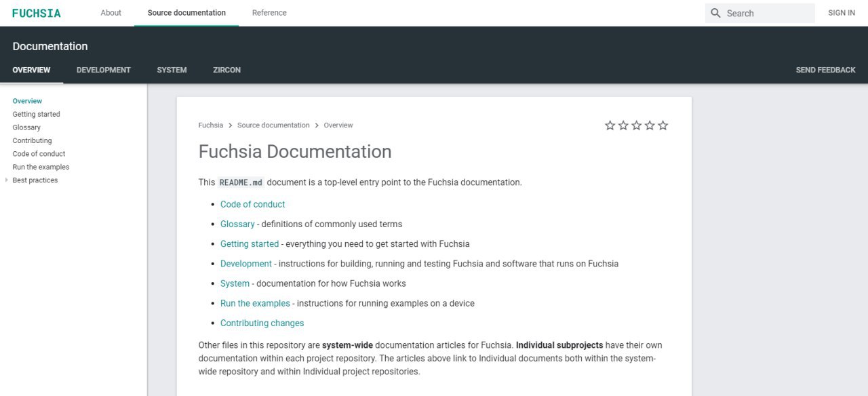Click the Send Feedback button

pyautogui.click(x=825, y=70)
